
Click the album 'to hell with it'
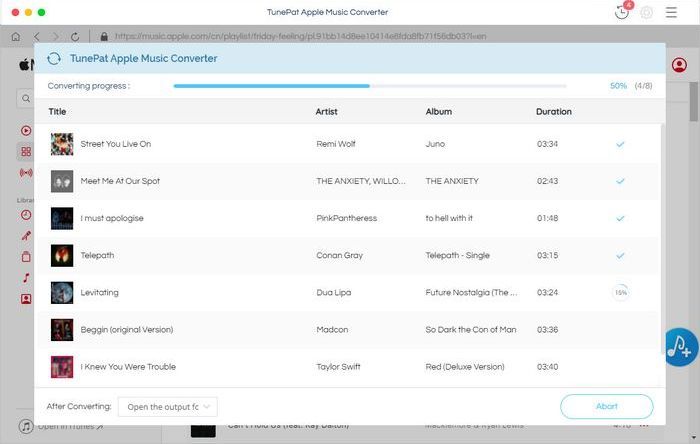tap(449, 218)
